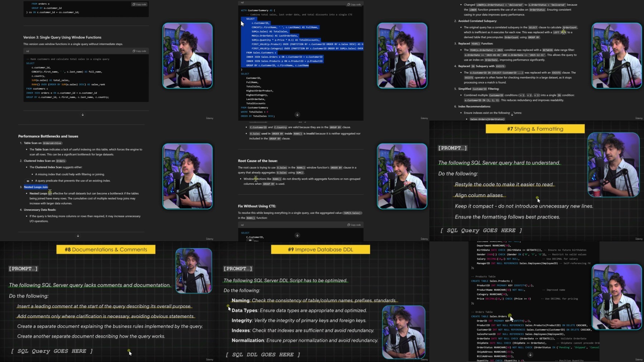Screen dimensions: 644x362
Task: Click the 'Naming' bullet on DDL slide
Action: click(x=314, y=300)
